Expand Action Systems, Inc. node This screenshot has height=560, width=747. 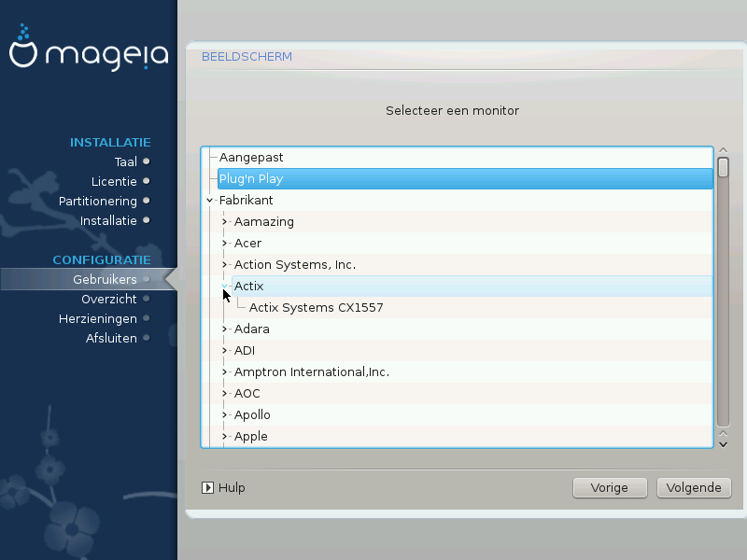(225, 265)
